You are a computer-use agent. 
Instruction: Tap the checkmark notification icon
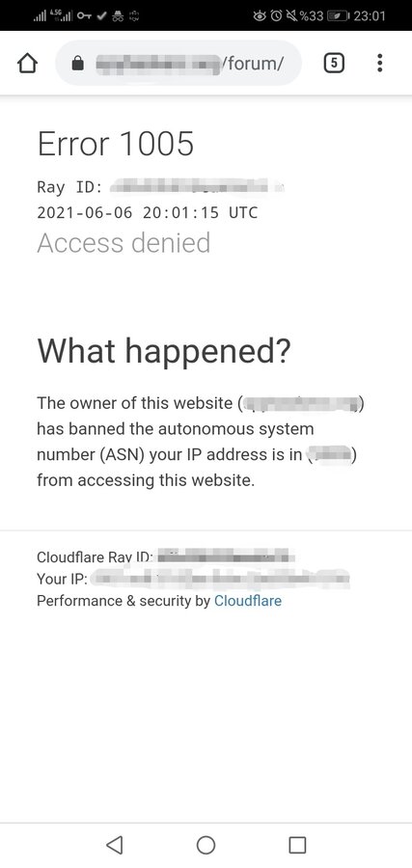[x=101, y=16]
